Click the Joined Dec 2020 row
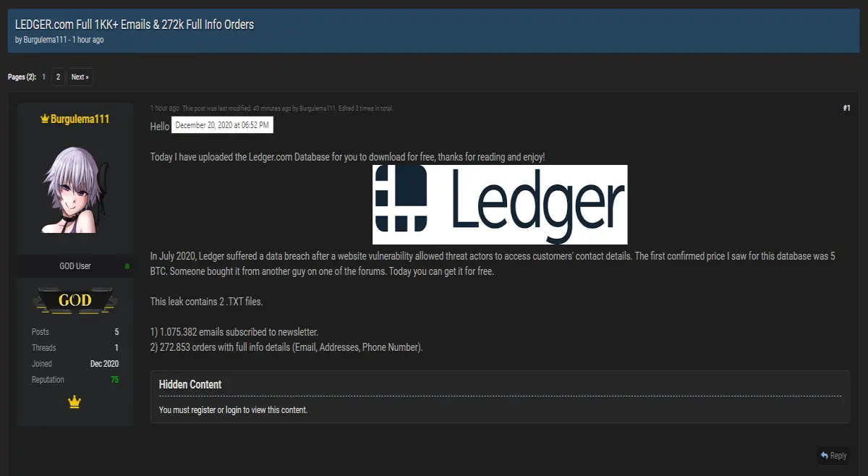 point(75,364)
